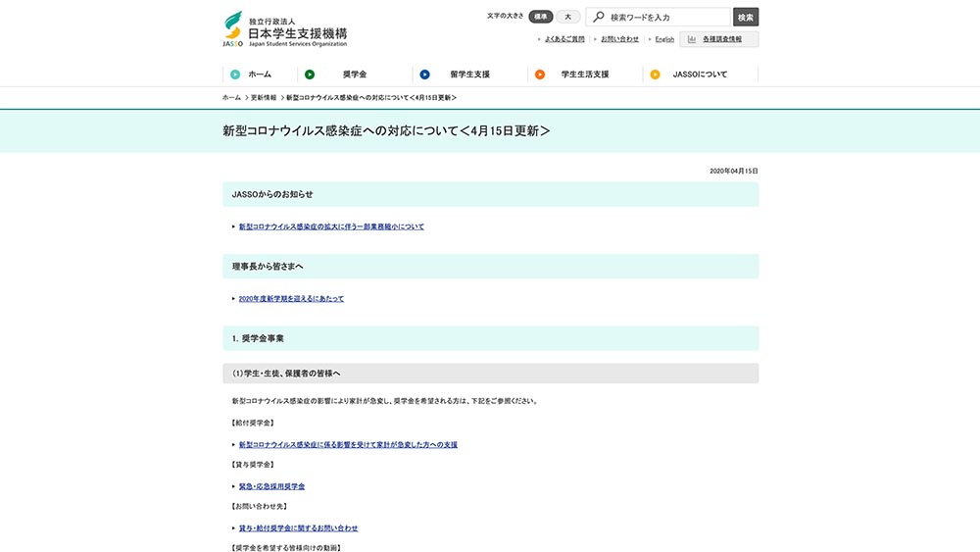Set font size to 標準
Image resolution: width=980 pixels, height=552 pixels.
coord(541,17)
